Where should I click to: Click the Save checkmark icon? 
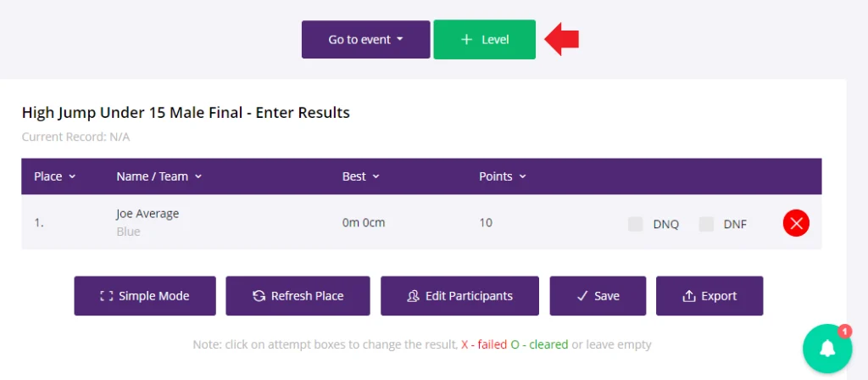[x=581, y=296]
